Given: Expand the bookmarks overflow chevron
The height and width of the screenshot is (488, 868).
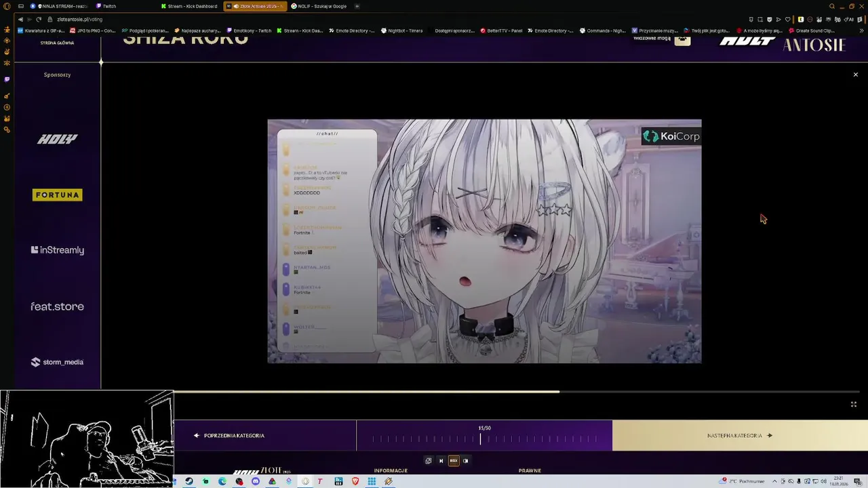Looking at the screenshot, I should [861, 30].
